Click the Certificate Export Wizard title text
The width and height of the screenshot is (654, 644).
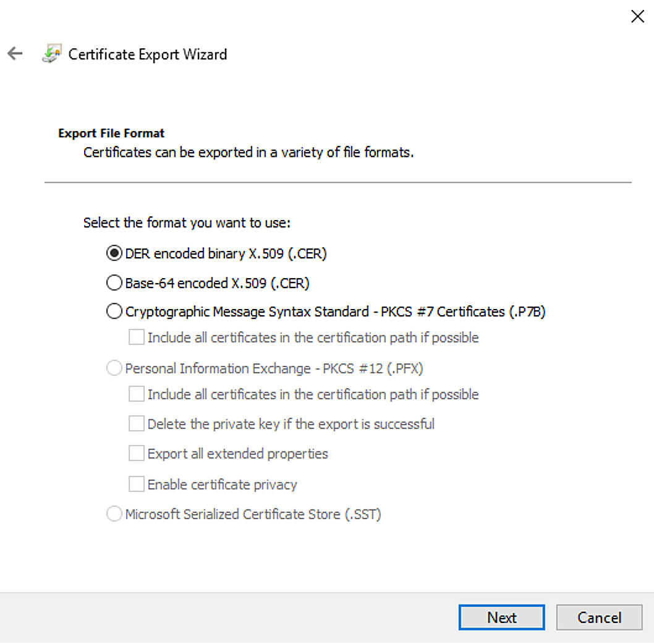tap(148, 54)
